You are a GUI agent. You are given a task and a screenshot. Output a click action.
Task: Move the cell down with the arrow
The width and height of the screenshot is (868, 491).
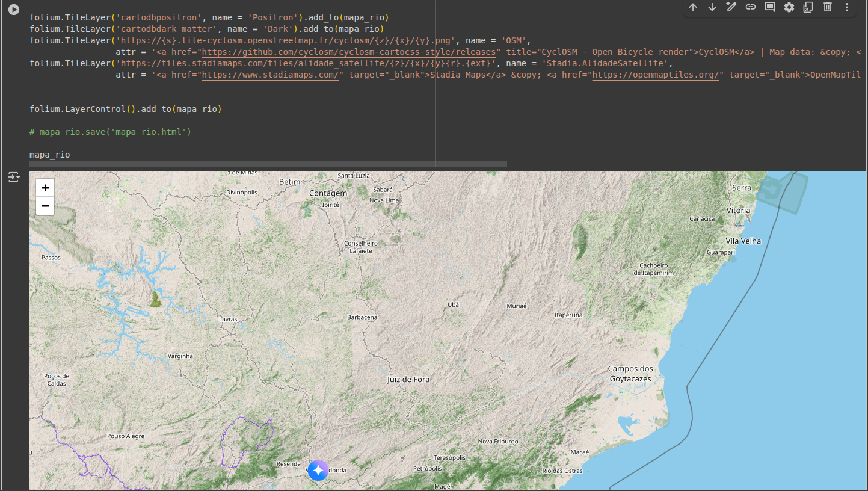[712, 7]
